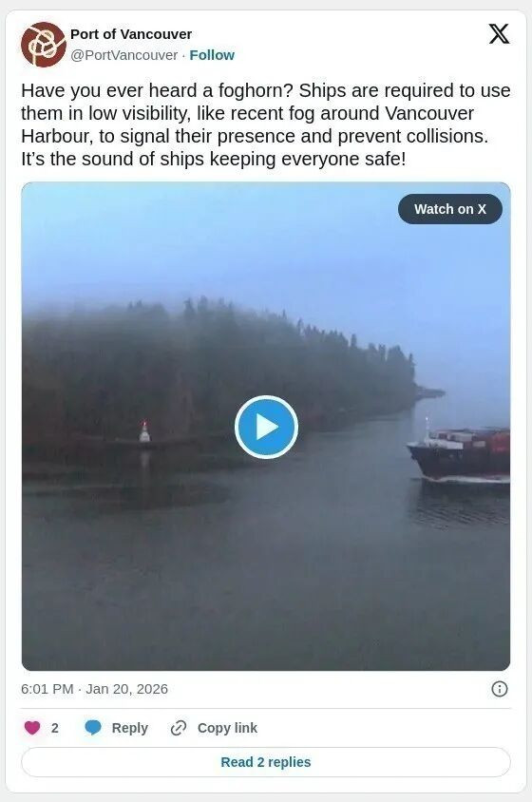Image resolution: width=532 pixels, height=802 pixels.
Task: Click the chain link copy icon
Action: pyautogui.click(x=178, y=727)
